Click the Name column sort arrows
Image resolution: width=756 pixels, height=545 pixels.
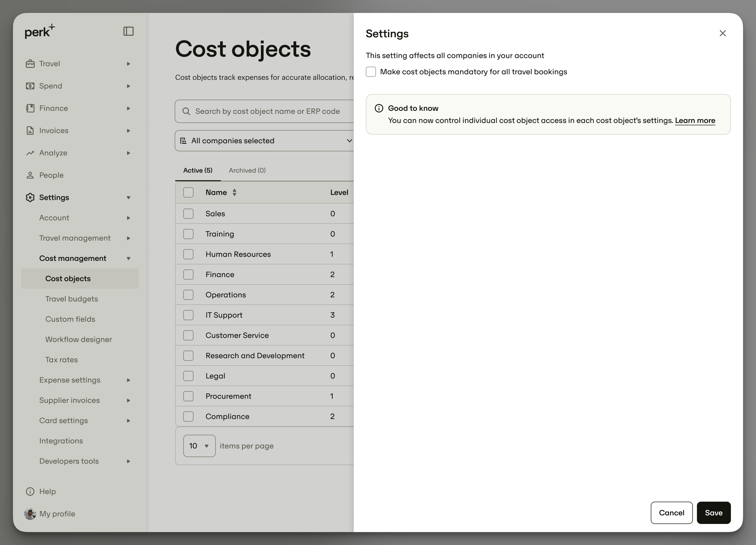tap(234, 192)
